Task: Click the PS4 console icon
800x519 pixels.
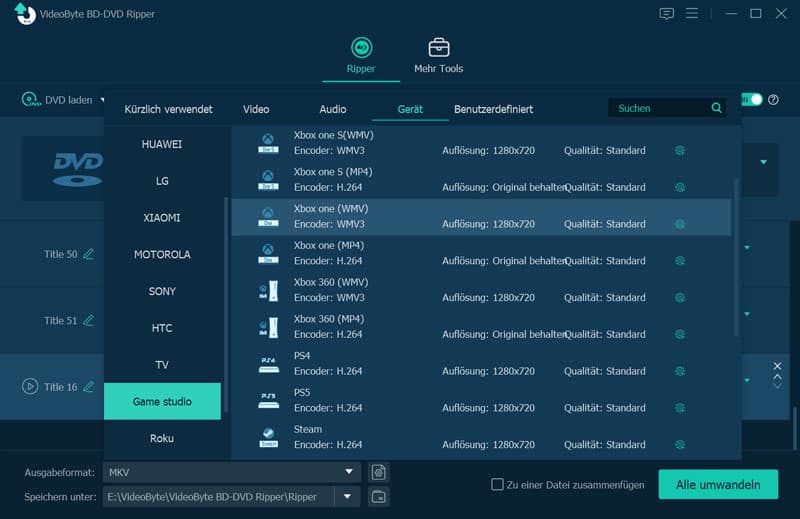Action: [x=268, y=364]
